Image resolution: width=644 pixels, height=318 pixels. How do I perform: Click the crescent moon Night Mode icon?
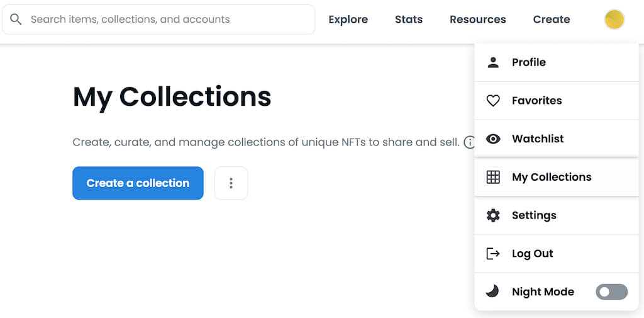[493, 292]
